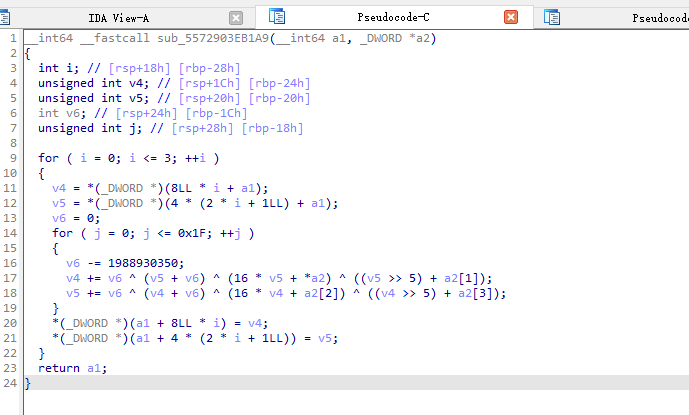Screen dimensions: 689x415
Task: Click the 'return a1;' statement
Action: click(x=73, y=368)
